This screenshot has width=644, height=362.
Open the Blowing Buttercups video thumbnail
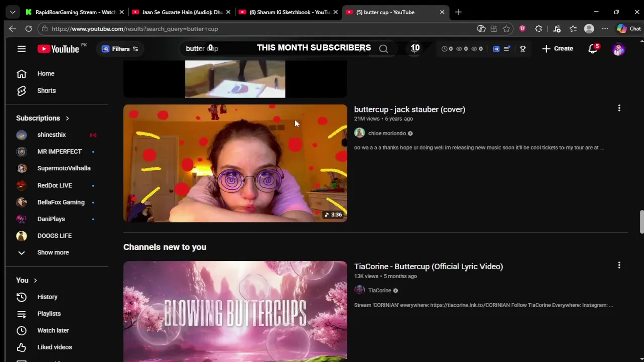235,311
